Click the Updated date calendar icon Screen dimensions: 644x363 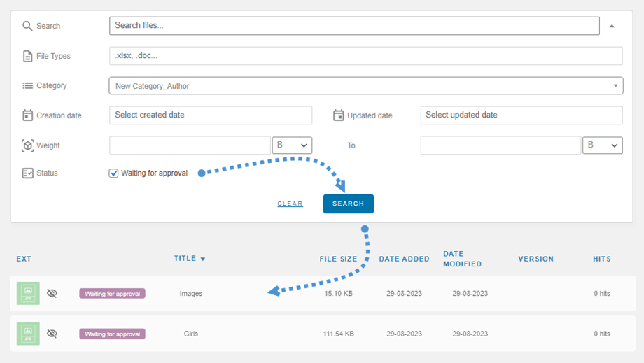tap(338, 115)
